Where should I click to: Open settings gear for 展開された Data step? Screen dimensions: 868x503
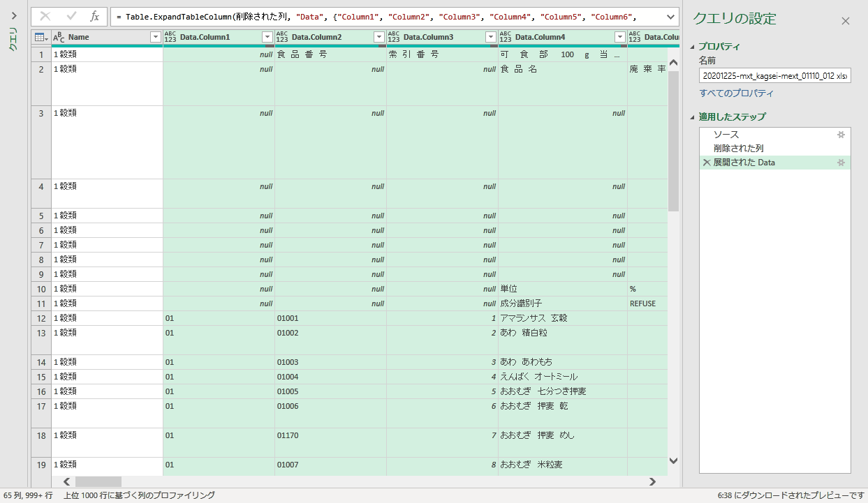point(841,163)
